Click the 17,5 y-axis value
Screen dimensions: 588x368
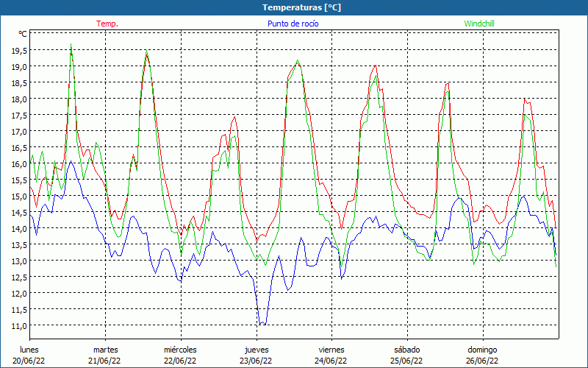[x=18, y=116]
